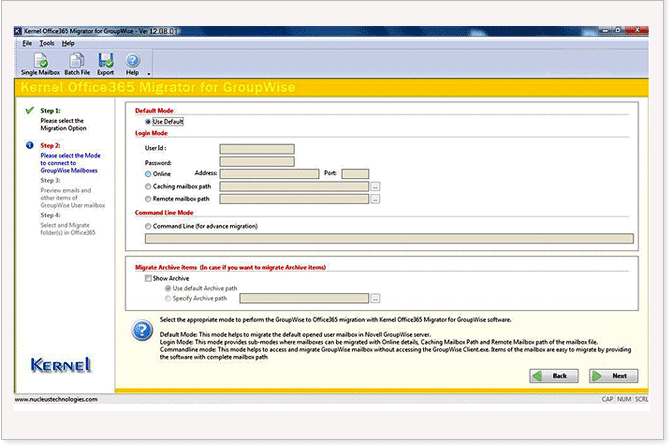Select Command Line advance migration radio button
The width and height of the screenshot is (671, 447).
(148, 226)
